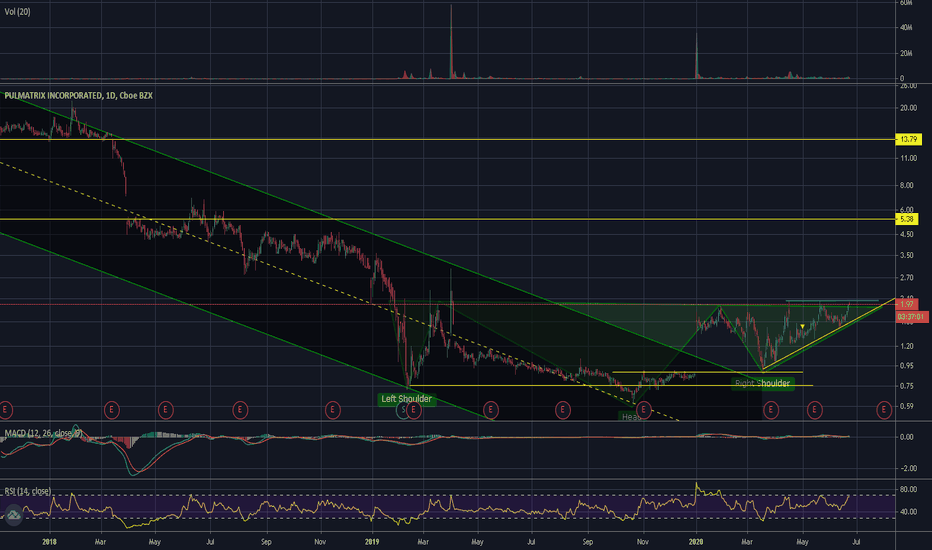Open the earnings marker next to Head label
Image resolution: width=932 pixels, height=550 pixels.
(x=643, y=410)
